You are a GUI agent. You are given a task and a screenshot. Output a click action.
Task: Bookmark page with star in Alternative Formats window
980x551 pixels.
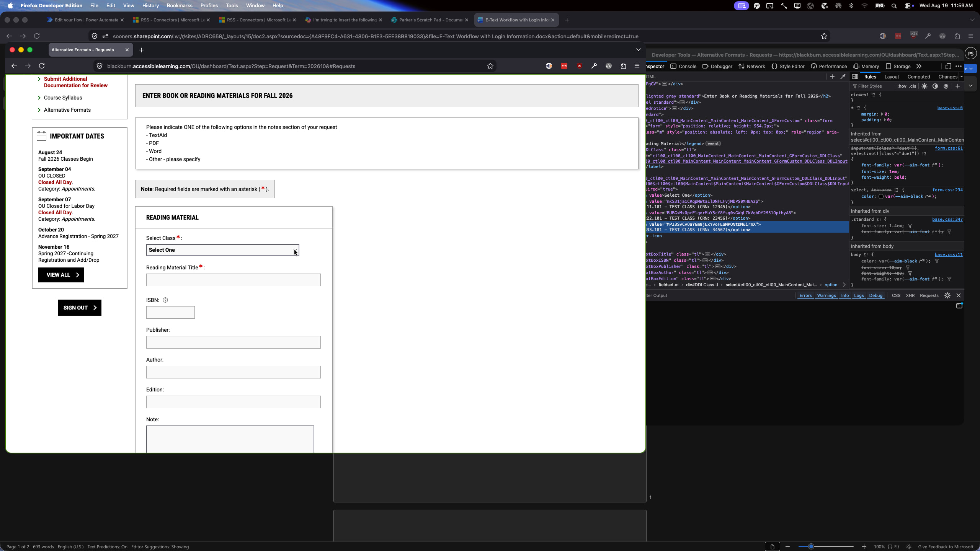[490, 66]
